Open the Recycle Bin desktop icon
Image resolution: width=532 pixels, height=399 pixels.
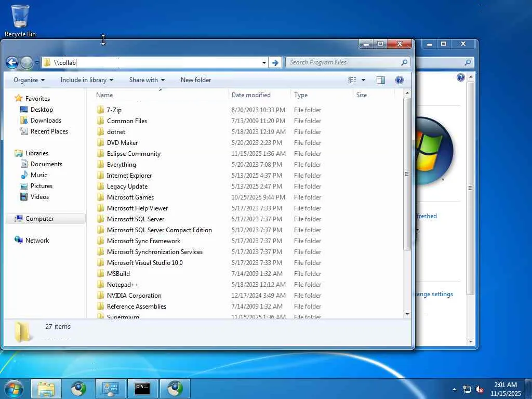(x=20, y=20)
